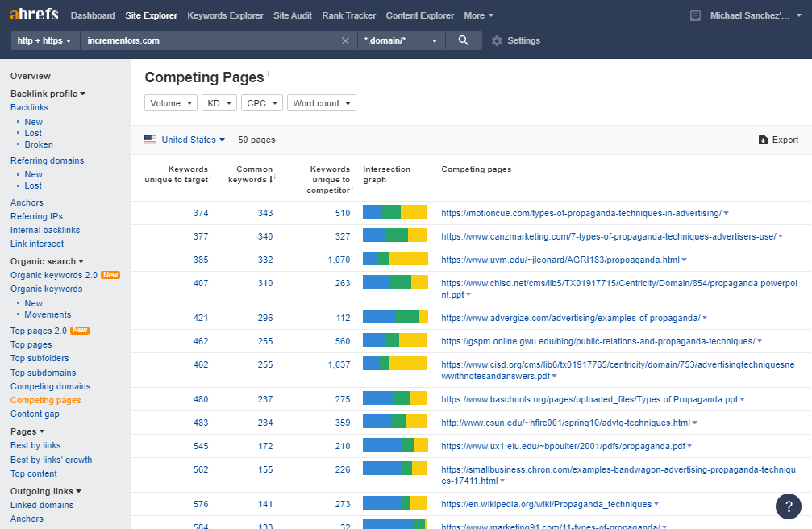Open Best by links
Screen dimensions: 812x529
click(35, 446)
